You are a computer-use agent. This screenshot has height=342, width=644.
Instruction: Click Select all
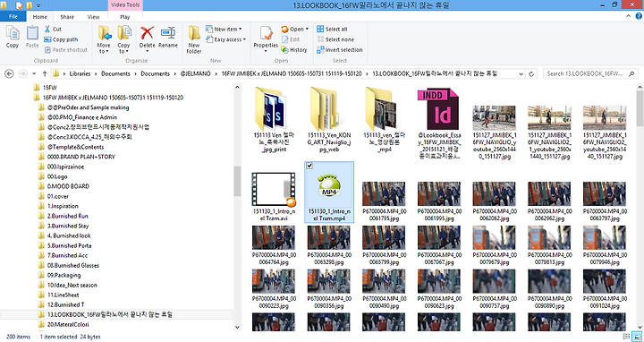(x=332, y=30)
